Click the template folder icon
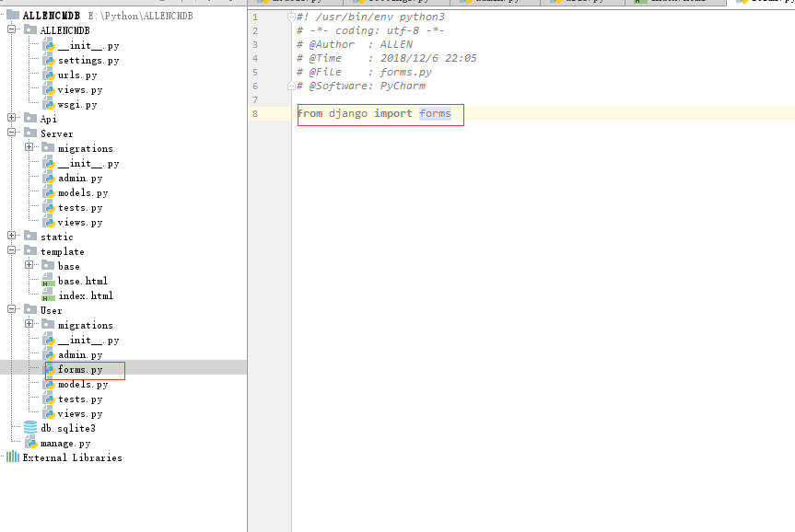795x532 pixels. (x=30, y=250)
